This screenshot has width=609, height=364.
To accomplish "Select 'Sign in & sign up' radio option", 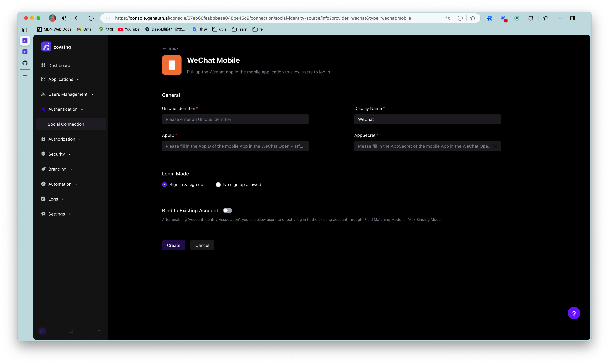I will pyautogui.click(x=165, y=185).
